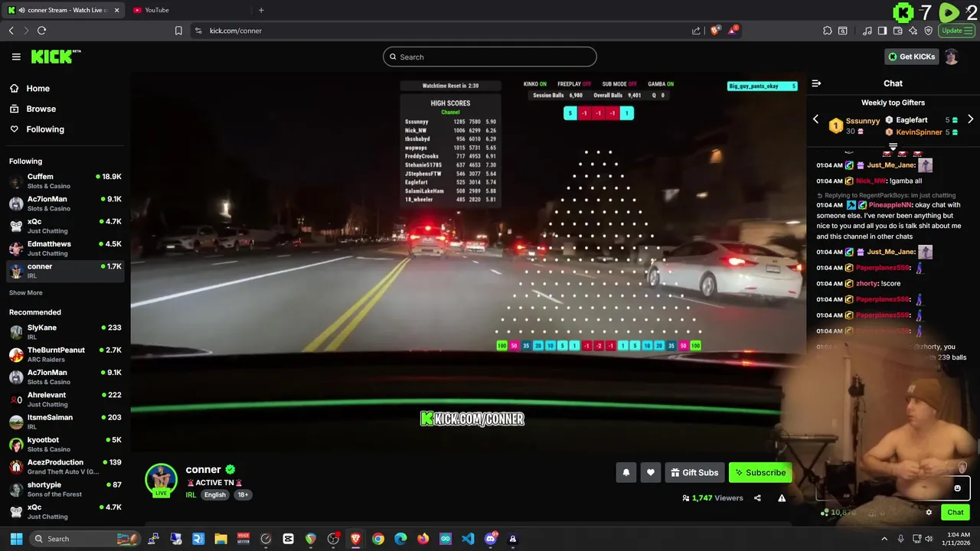Click the browser Update menu button
This screenshot has height=551, width=980.
click(x=956, y=31)
